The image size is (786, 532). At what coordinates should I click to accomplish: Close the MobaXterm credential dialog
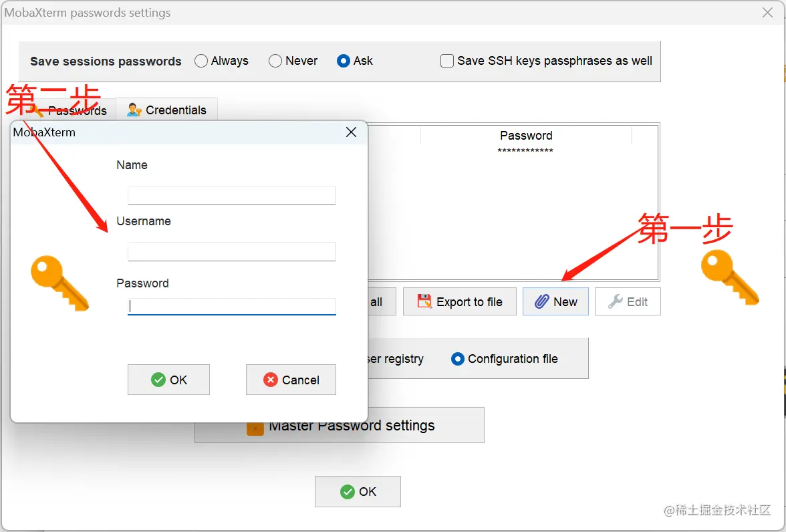point(351,132)
